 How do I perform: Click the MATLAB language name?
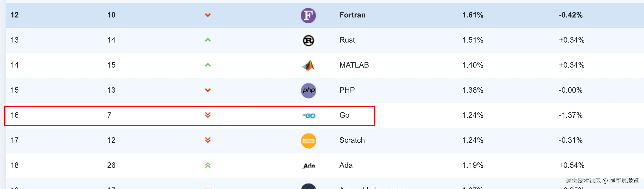pos(354,65)
